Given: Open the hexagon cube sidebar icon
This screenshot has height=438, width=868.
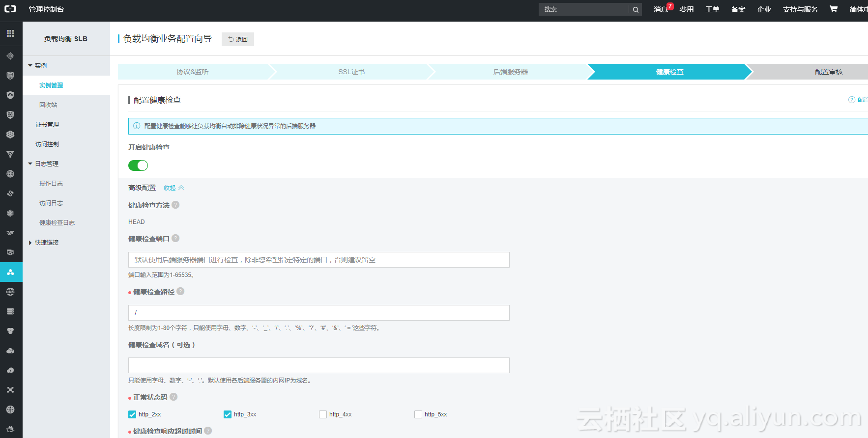Looking at the screenshot, I should point(10,213).
